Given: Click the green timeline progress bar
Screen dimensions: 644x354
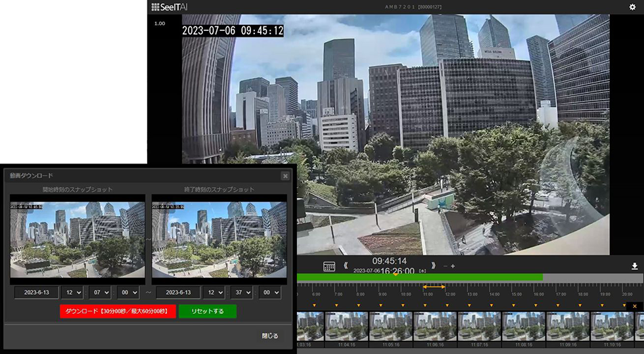Looking at the screenshot, I should pyautogui.click(x=421, y=277).
